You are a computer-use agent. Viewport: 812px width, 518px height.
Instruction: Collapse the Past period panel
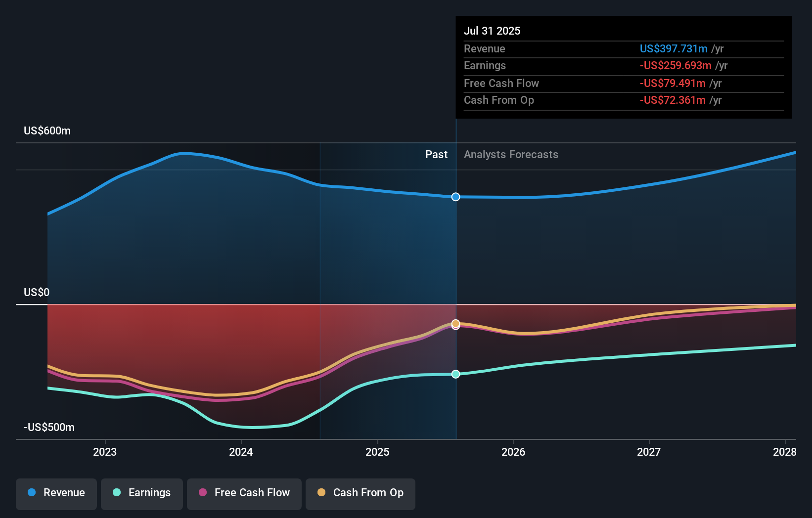(436, 154)
